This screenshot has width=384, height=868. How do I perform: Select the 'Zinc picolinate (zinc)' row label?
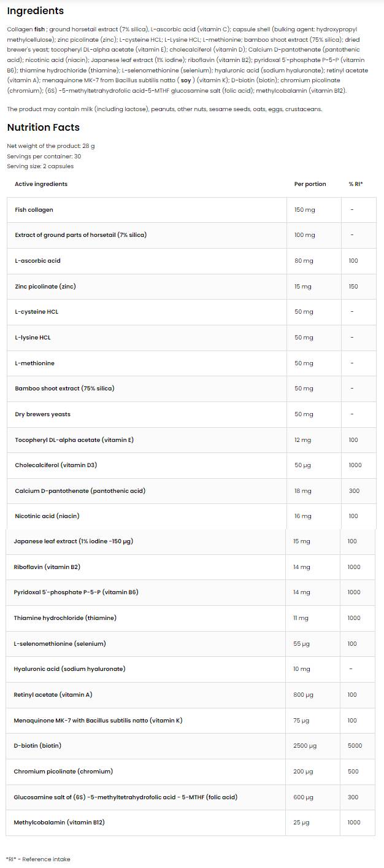point(45,287)
